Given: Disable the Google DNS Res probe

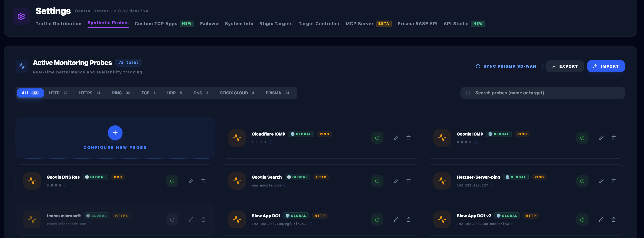Looking at the screenshot, I should tap(172, 181).
